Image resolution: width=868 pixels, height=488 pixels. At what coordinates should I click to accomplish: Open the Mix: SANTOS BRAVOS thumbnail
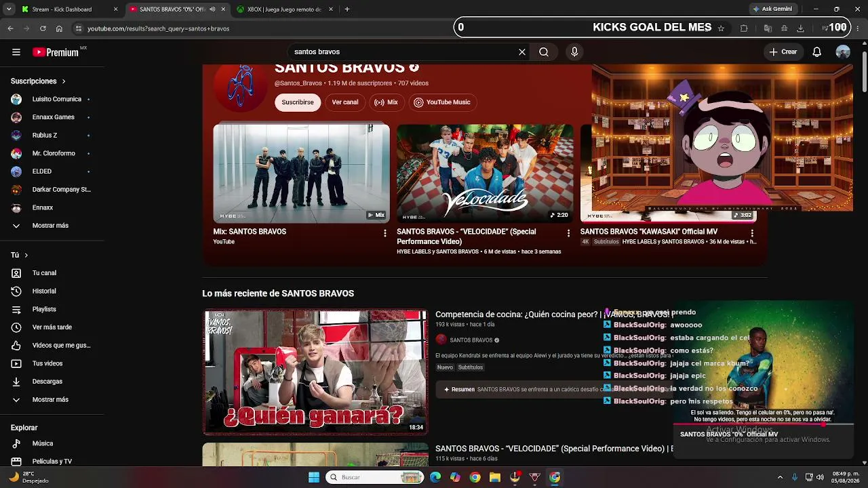[302, 174]
